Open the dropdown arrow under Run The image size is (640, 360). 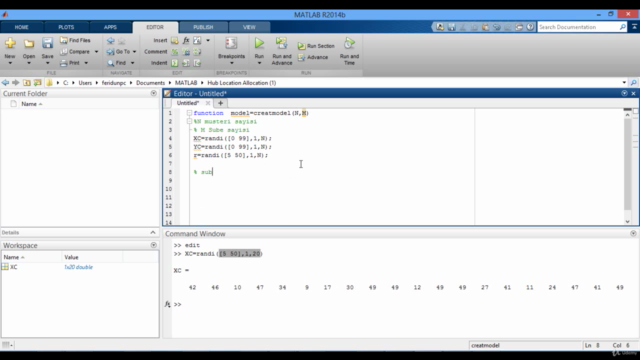tap(259, 63)
